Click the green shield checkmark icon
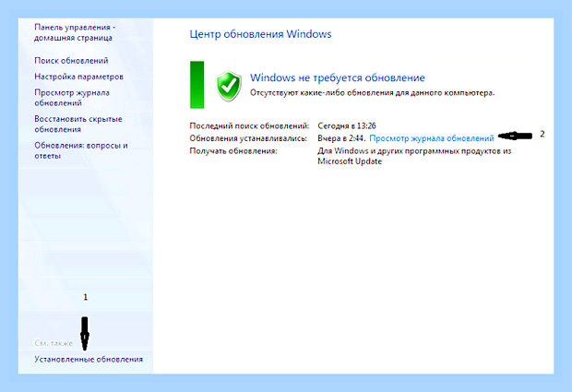Screen dimensions: 572x392 [x=229, y=87]
